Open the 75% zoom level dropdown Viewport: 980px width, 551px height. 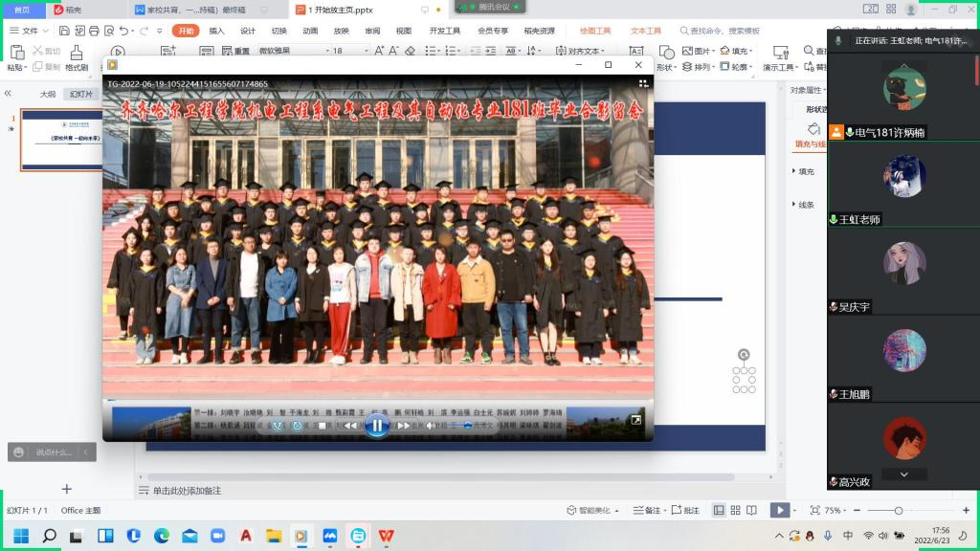[x=837, y=511]
